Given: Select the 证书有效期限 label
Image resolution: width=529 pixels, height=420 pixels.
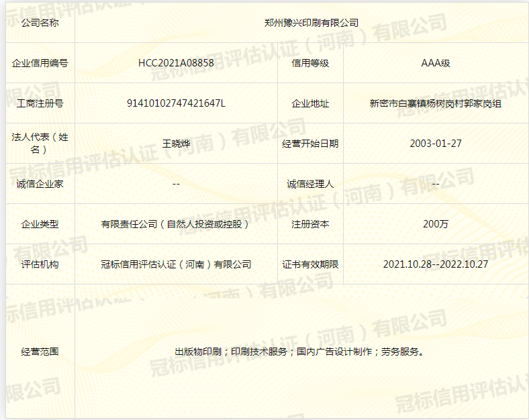Looking at the screenshot, I should [310, 264].
